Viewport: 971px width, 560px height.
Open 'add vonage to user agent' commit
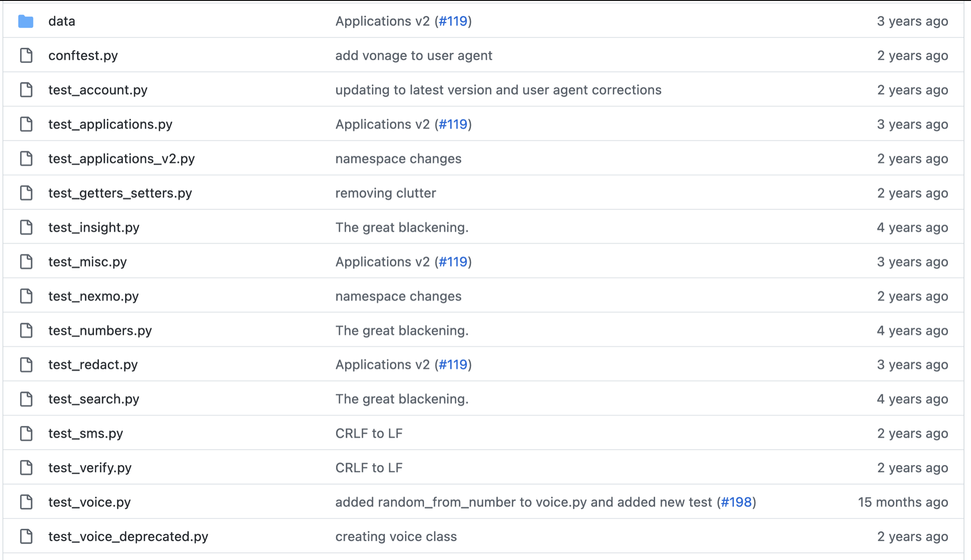414,55
